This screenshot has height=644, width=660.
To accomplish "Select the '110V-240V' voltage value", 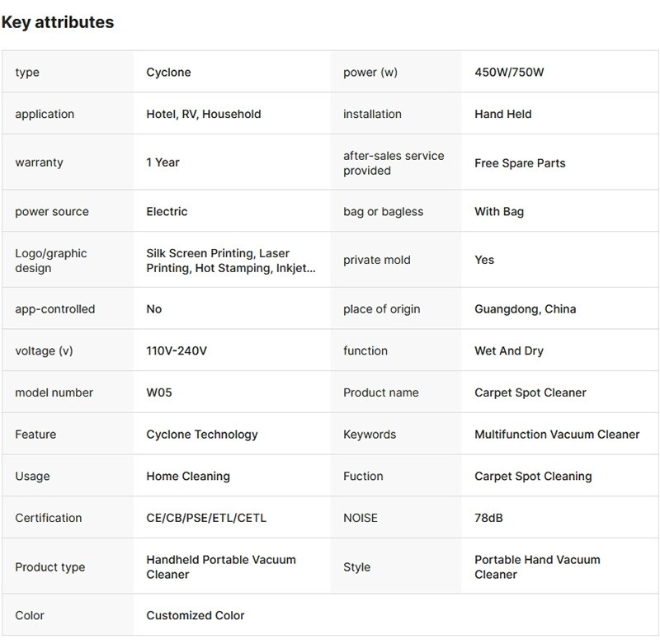I will (x=177, y=350).
